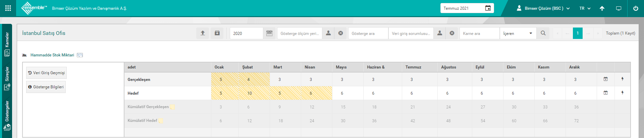Open the calendar next to year 2020
Image resolution: width=644 pixels, height=138 pixels.
(269, 33)
